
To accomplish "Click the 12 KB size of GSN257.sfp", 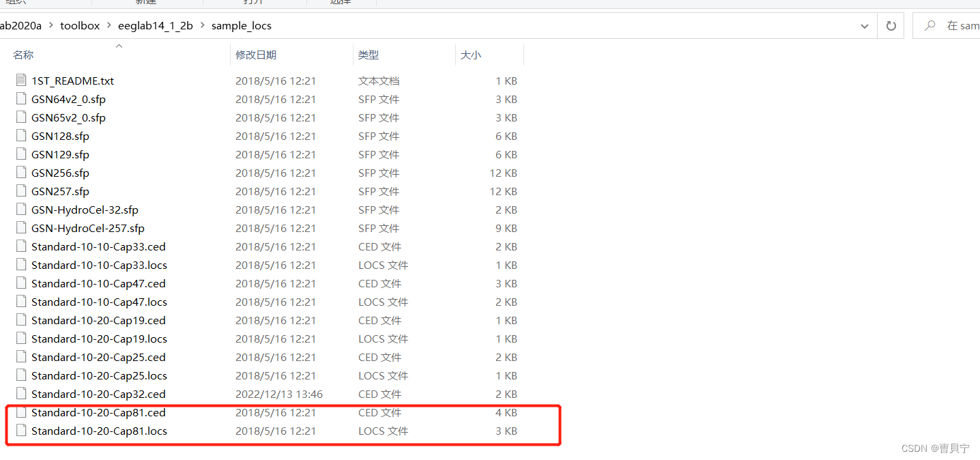I will tap(503, 191).
